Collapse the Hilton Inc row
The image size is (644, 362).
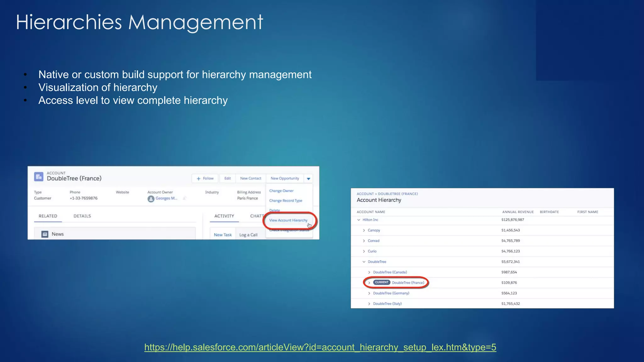359,220
